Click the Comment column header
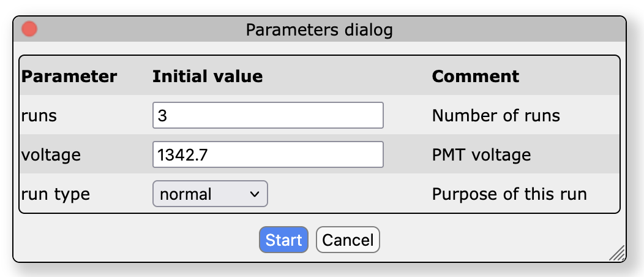The width and height of the screenshot is (644, 277). tap(475, 77)
